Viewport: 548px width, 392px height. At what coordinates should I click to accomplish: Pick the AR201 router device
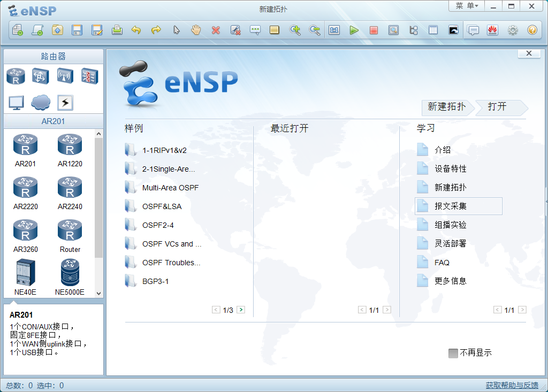(25, 151)
